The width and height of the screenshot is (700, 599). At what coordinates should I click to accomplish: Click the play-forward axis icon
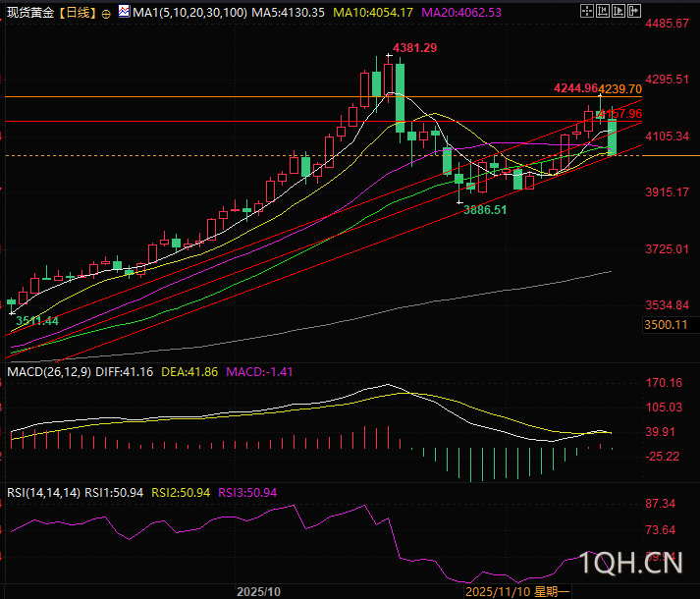click(x=619, y=11)
